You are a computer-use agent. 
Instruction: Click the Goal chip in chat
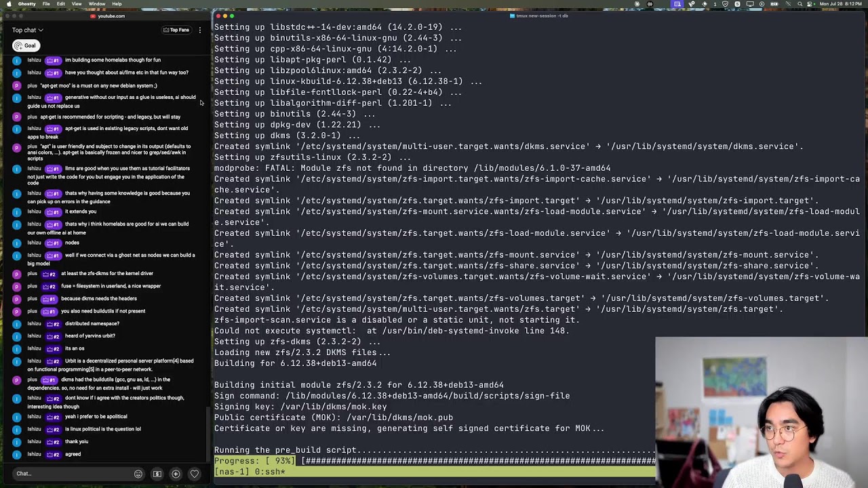pyautogui.click(x=26, y=45)
